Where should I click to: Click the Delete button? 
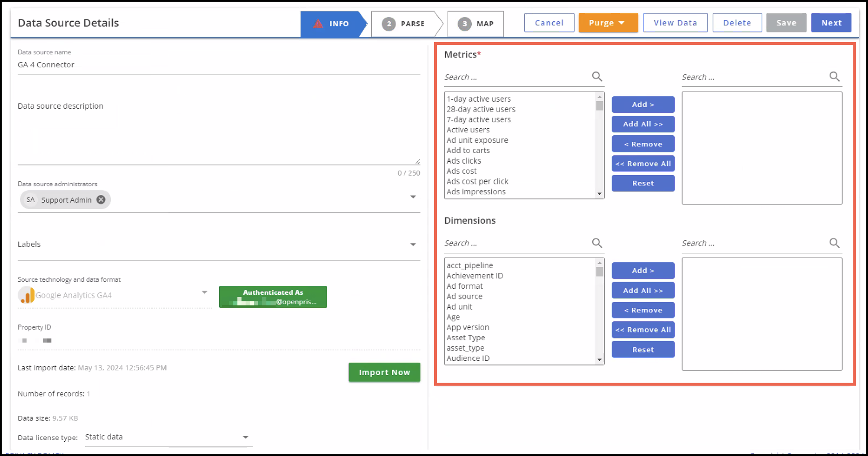tap(737, 23)
